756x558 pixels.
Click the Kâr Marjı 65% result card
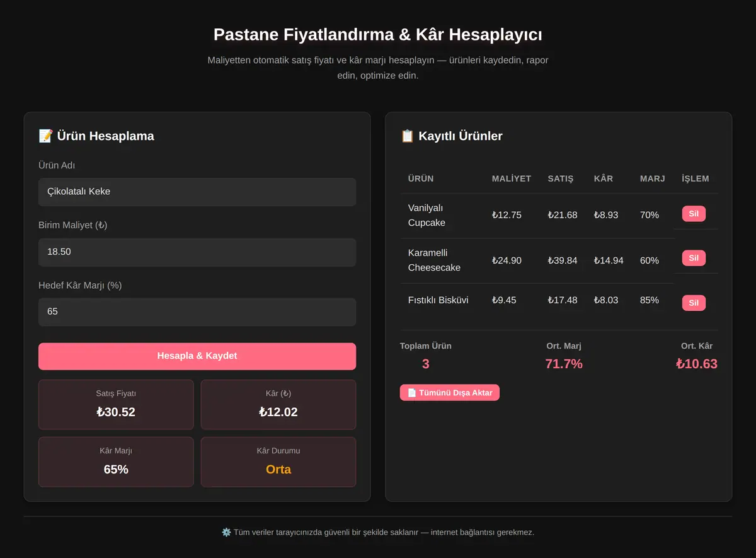(x=116, y=462)
